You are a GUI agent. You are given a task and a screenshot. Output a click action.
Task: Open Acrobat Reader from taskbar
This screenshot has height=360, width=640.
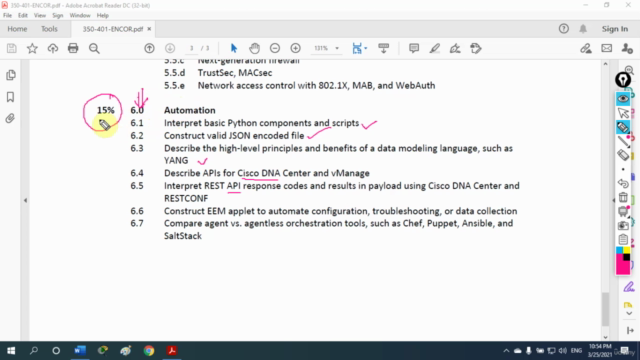coord(171,351)
